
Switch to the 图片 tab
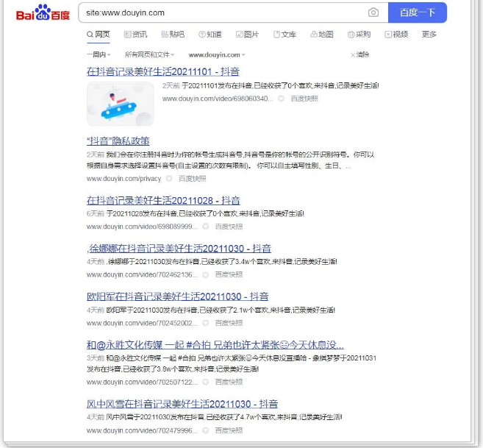click(247, 35)
